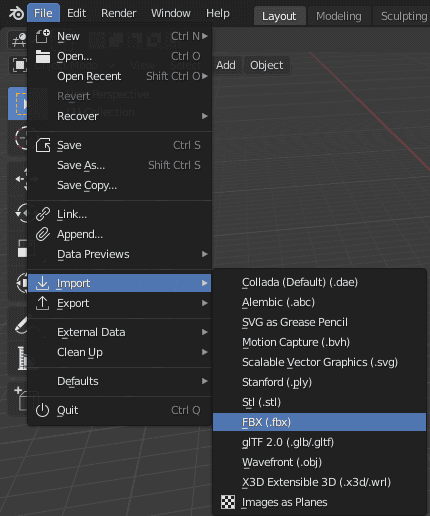Select FBX (.fbx) import option
This screenshot has width=430, height=516.
tap(319, 422)
